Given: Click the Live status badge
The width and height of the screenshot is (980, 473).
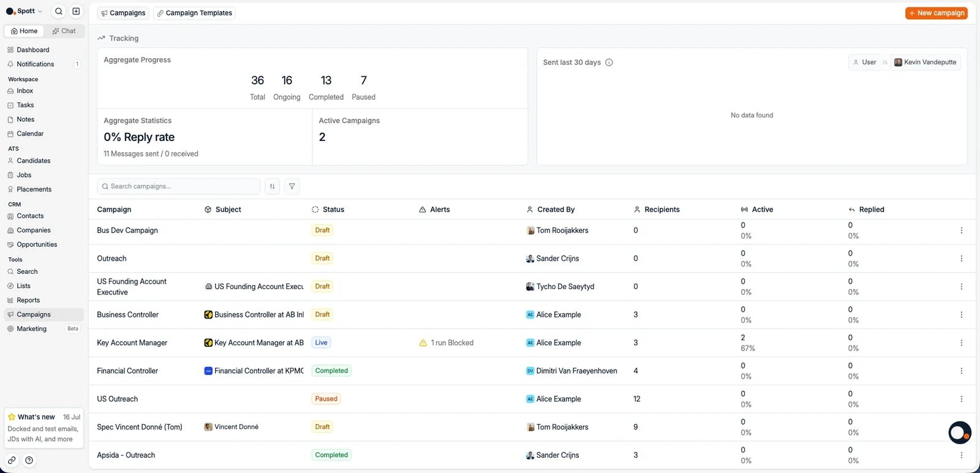Looking at the screenshot, I should 322,343.
